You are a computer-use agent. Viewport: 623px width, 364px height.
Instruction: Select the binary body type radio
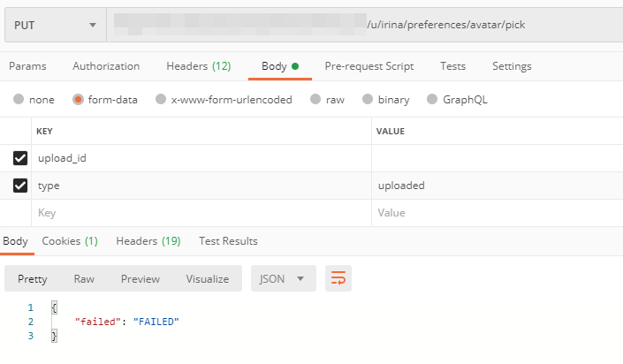[368, 99]
